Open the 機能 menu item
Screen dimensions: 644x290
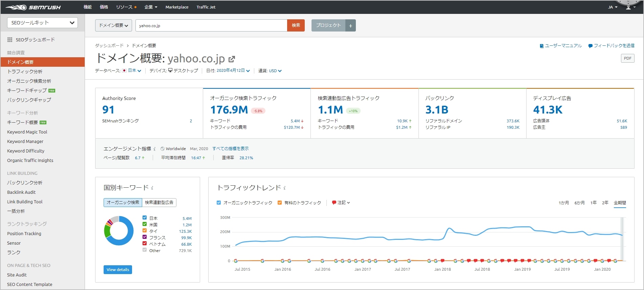[88, 7]
